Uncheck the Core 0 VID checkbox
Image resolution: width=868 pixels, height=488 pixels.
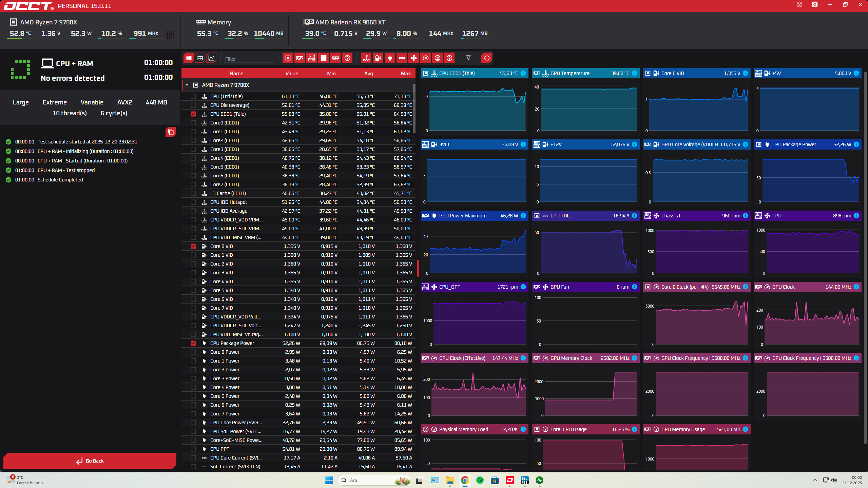pyautogui.click(x=193, y=246)
